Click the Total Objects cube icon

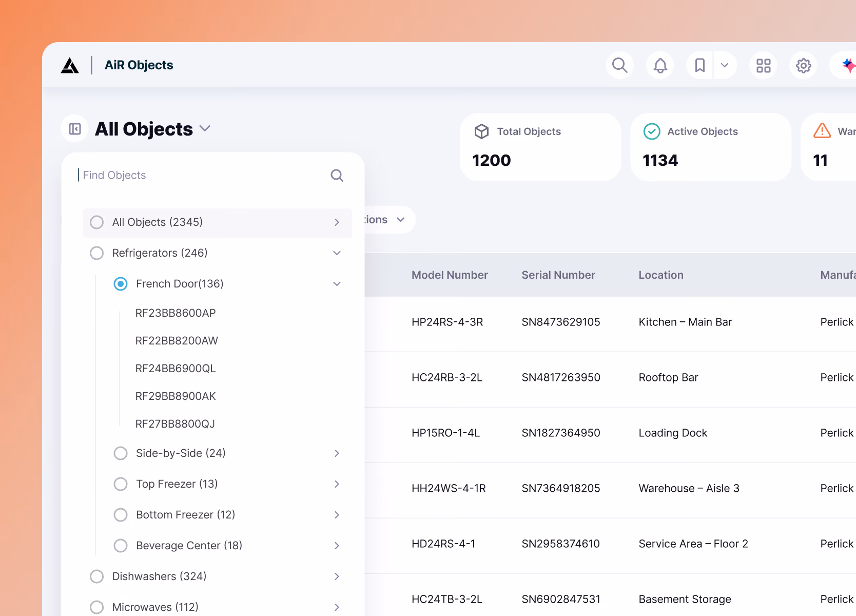point(481,131)
